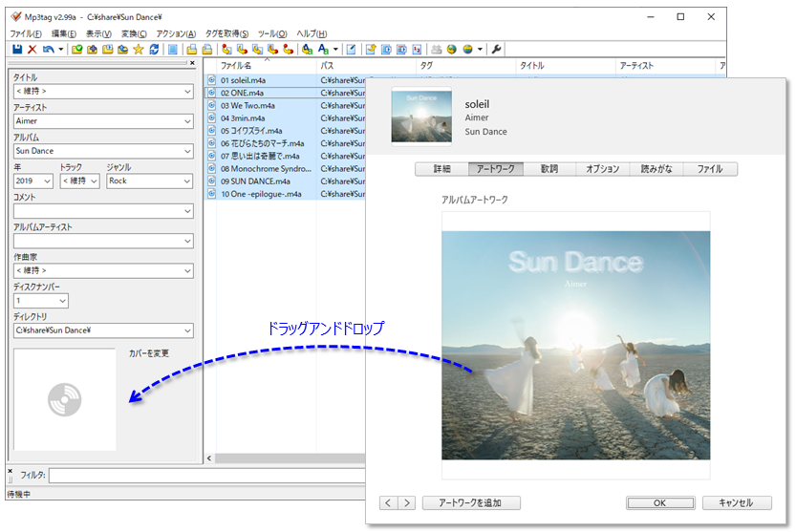This screenshot has width=796, height=532.
Task: Expand the アルバム dropdown showing Sun Dance
Action: point(187,151)
